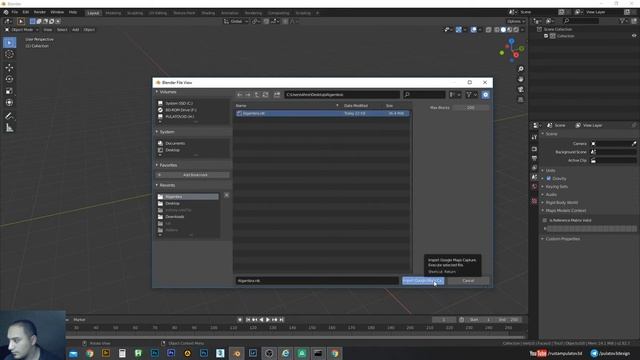
Task: Switch to the Modeling workspace tab
Action: click(x=113, y=13)
